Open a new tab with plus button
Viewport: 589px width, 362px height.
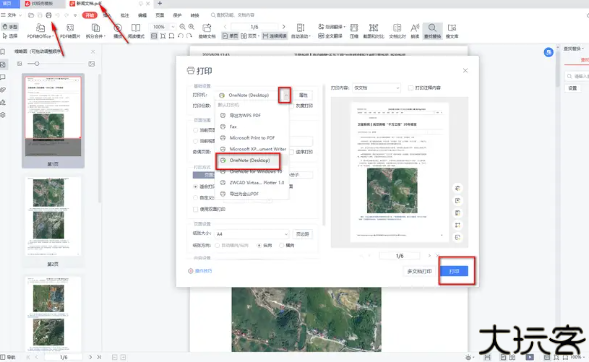(160, 3)
